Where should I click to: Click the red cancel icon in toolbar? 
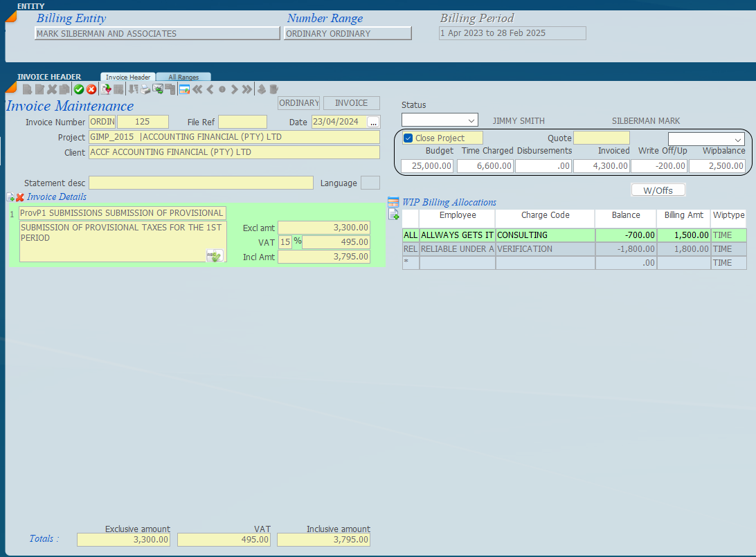click(91, 89)
